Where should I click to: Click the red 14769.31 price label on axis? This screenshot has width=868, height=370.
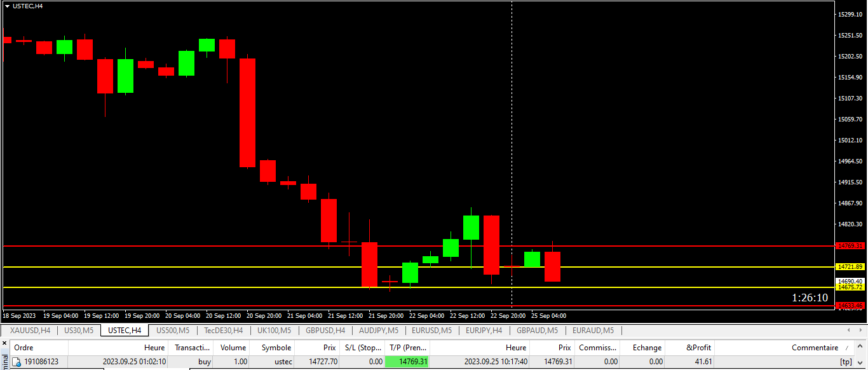click(850, 245)
